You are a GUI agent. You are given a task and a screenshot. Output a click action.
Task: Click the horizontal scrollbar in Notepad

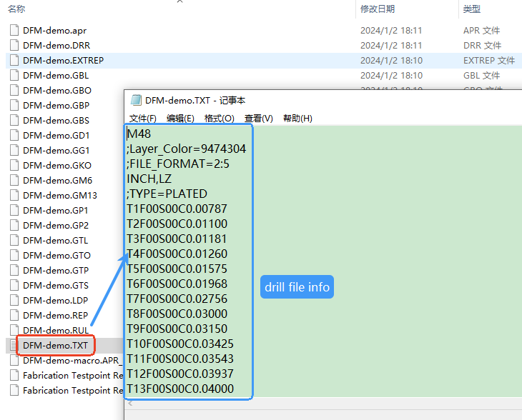pyautogui.click(x=322, y=404)
